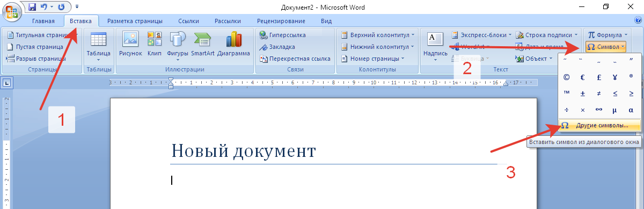Open the Верхний колонтитул header dropdown
This screenshot has width=644, height=209.
tap(378, 35)
